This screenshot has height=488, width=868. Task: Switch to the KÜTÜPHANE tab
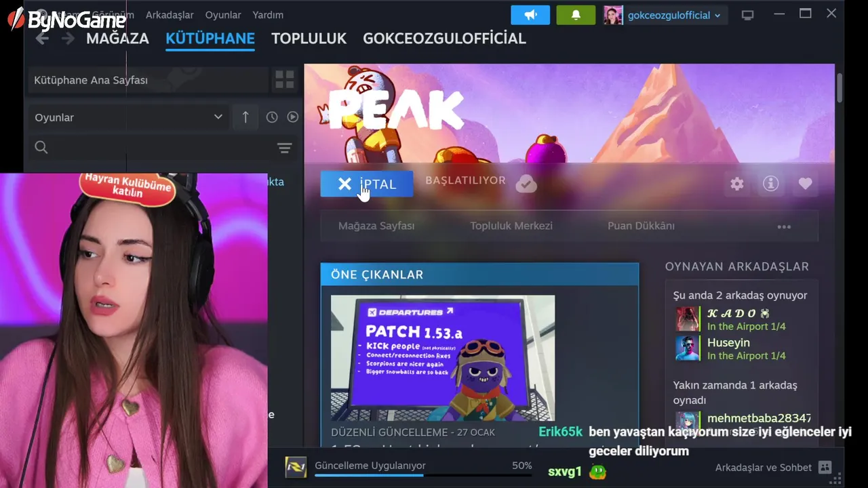click(x=210, y=39)
